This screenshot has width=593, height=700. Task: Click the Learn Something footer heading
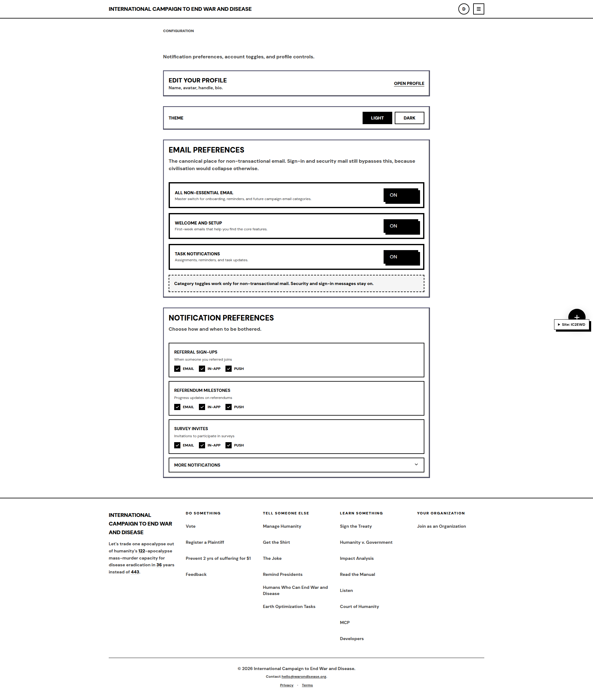coord(361,513)
